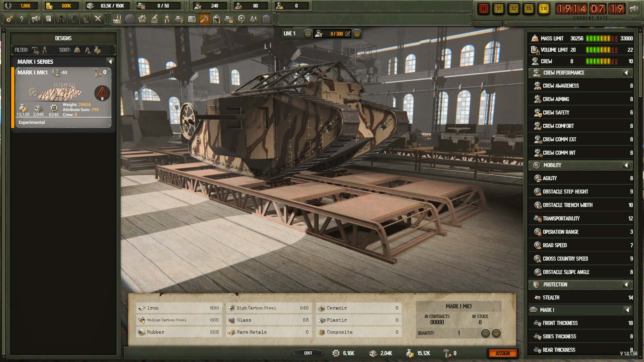Set game speed to X1

pyautogui.click(x=498, y=9)
